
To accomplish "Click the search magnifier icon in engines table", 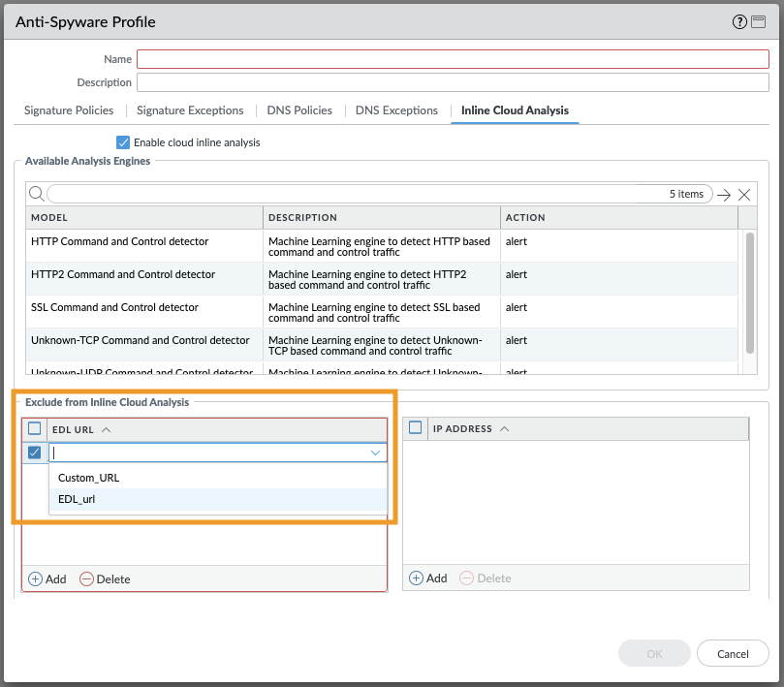I will click(x=37, y=194).
